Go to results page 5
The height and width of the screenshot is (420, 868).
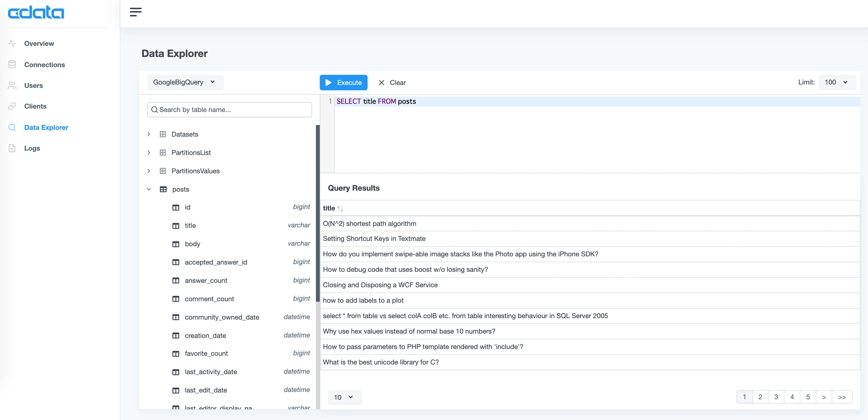[808, 397]
